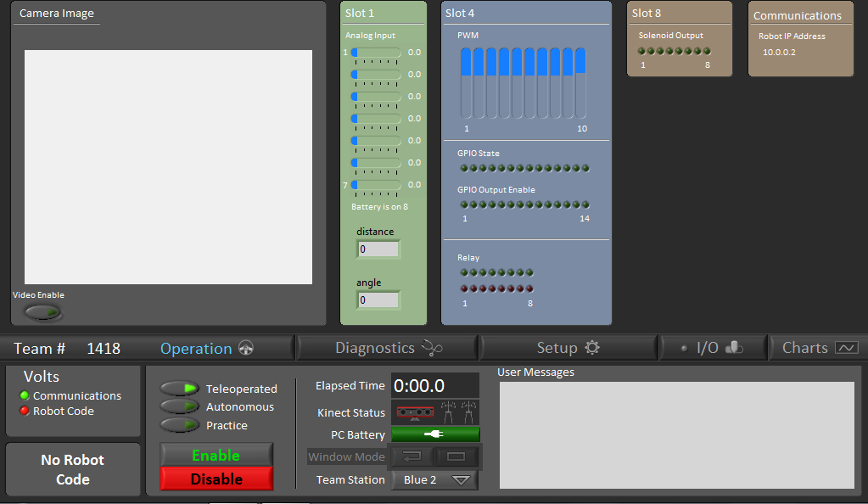Viewport: 868px width, 504px height.
Task: Click the angle input field
Action: pos(378,300)
